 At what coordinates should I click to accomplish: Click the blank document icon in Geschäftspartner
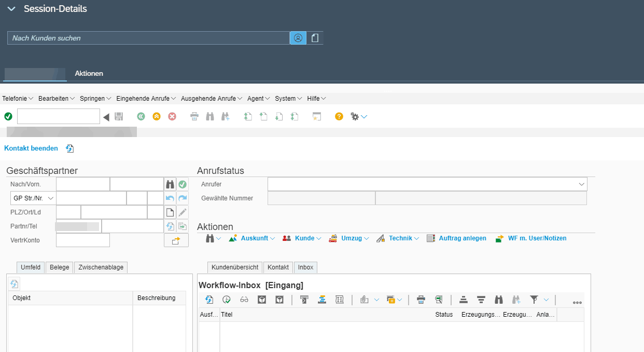click(170, 212)
